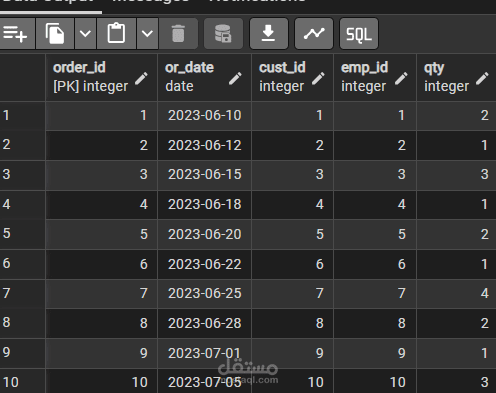The image size is (496, 393).
Task: Click date cell 2023-06-20
Action: (x=204, y=234)
